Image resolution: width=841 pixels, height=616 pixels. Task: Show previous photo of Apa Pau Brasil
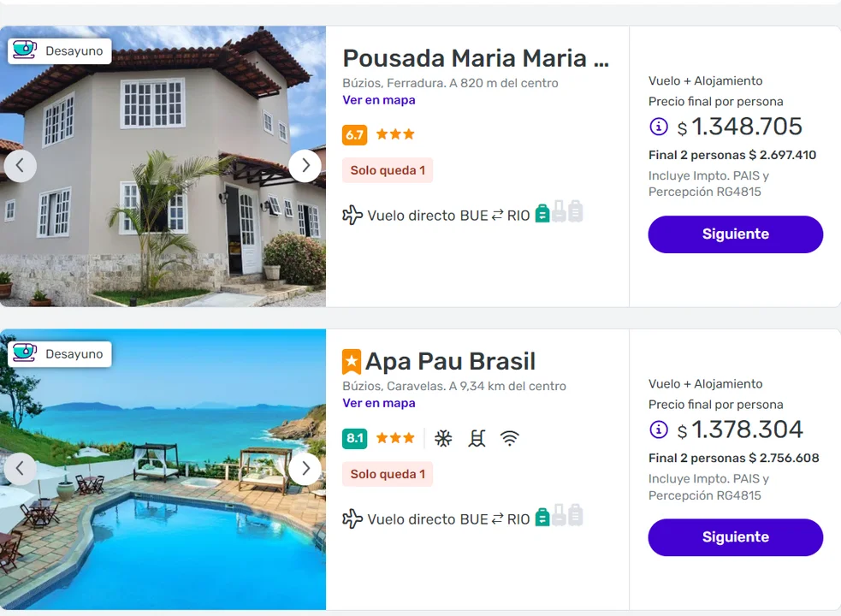point(21,469)
